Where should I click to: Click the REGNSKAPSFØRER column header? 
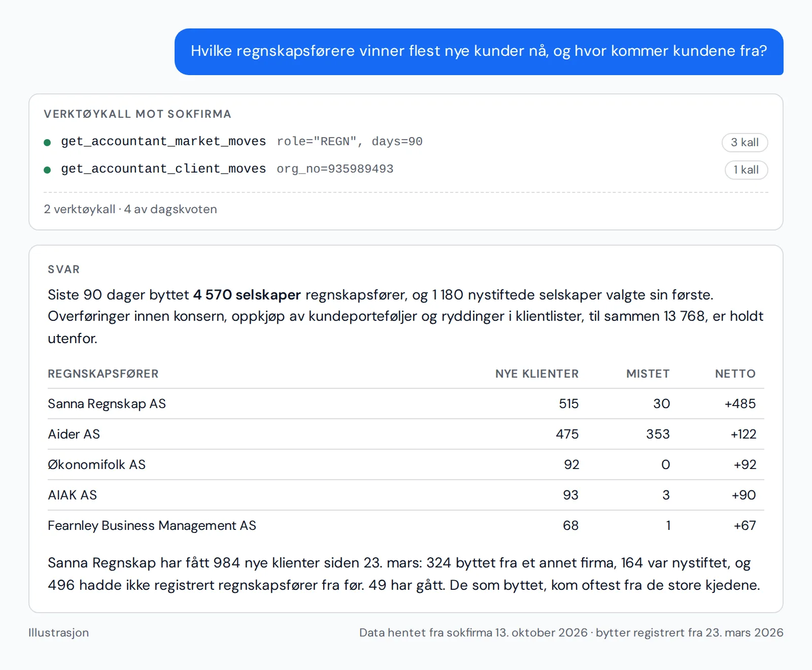tap(103, 374)
